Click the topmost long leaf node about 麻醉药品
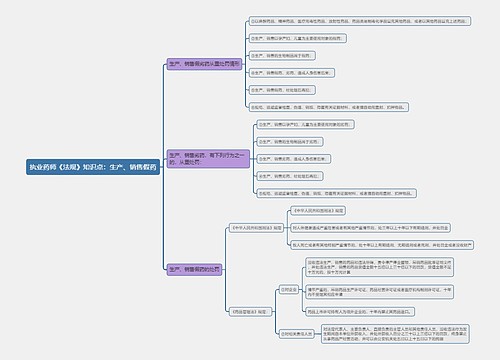This screenshot has width=500, height=360. click(x=360, y=21)
